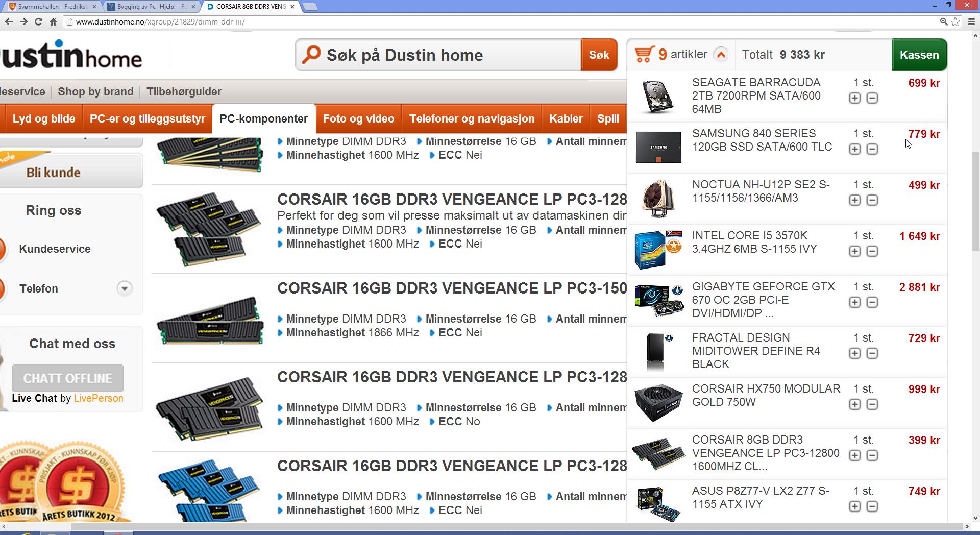Open Tilbehørguider link
Viewport: 980px width, 535px height.
184,92
